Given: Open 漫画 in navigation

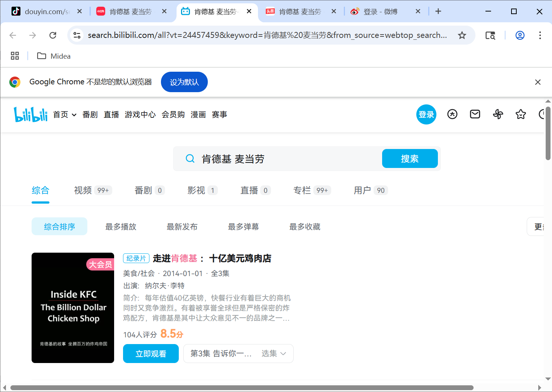Looking at the screenshot, I should (198, 114).
